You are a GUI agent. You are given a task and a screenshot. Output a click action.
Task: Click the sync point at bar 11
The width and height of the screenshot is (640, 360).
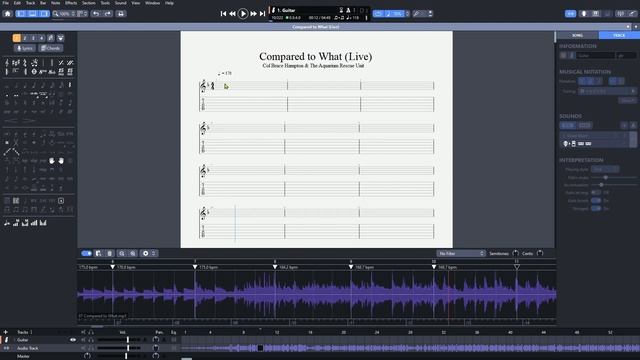click(517, 267)
